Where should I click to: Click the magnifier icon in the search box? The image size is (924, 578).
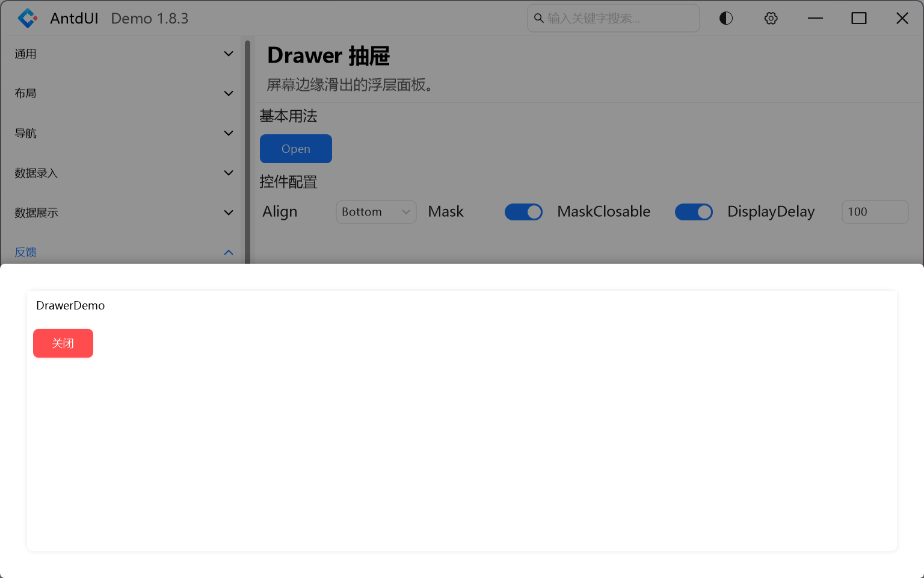(x=538, y=18)
